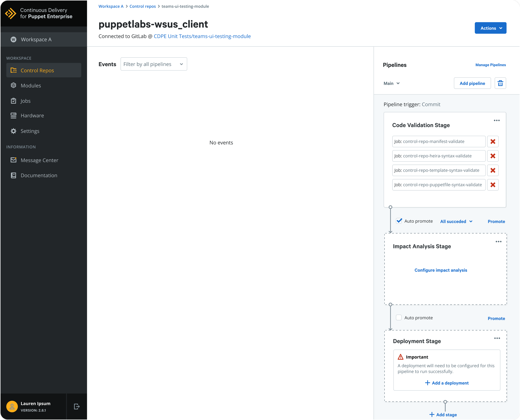Click the W workspace badge icon
Screen dimensions: 520x420
(x=14, y=39)
